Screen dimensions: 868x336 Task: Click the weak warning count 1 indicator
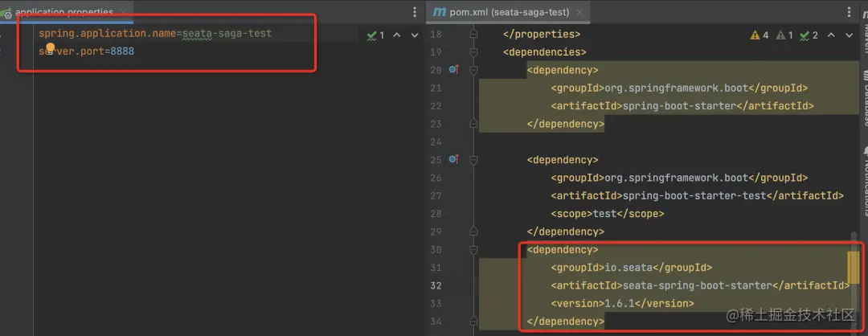coord(785,35)
